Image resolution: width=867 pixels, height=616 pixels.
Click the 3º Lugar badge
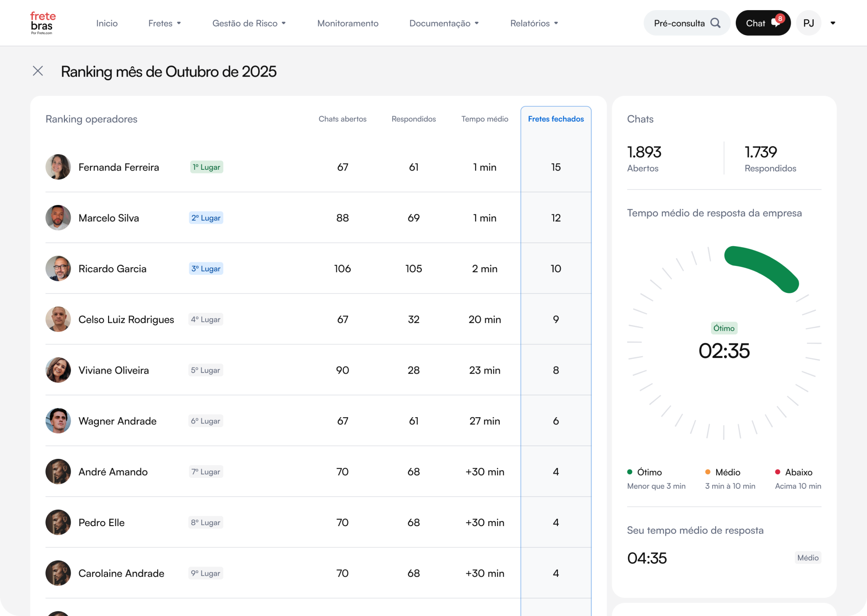pos(206,269)
